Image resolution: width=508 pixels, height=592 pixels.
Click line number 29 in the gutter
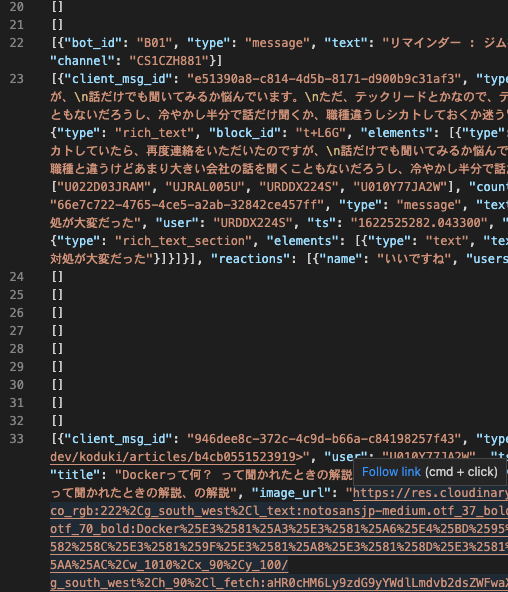[x=17, y=367]
